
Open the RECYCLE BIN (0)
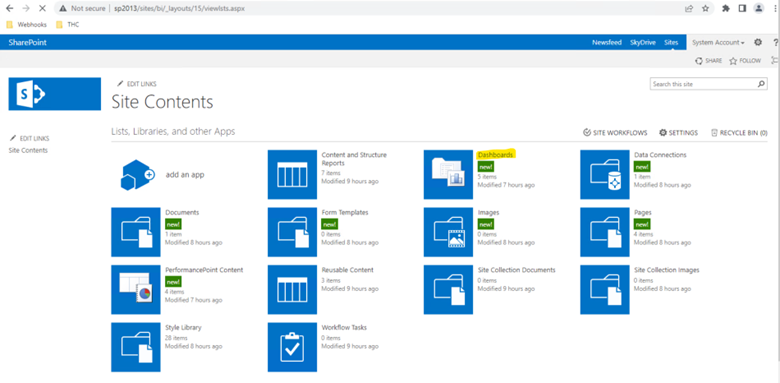coord(739,133)
